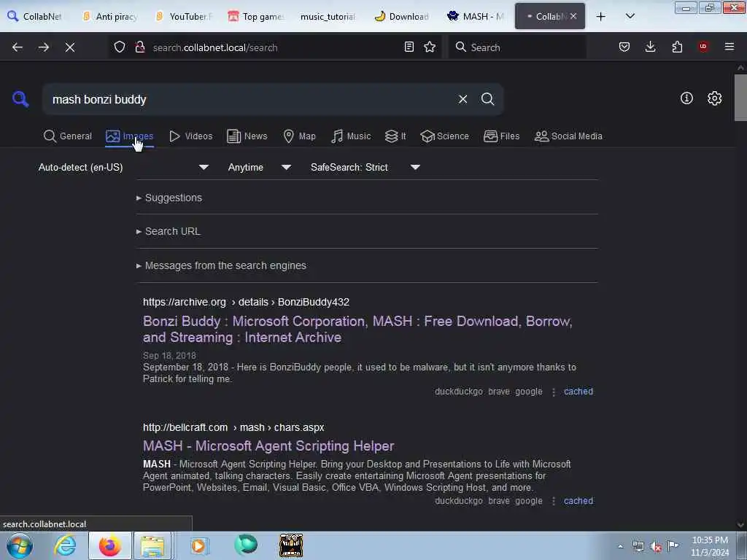The height and width of the screenshot is (560, 747).
Task: Open a new browser tab
Action: pos(601,17)
